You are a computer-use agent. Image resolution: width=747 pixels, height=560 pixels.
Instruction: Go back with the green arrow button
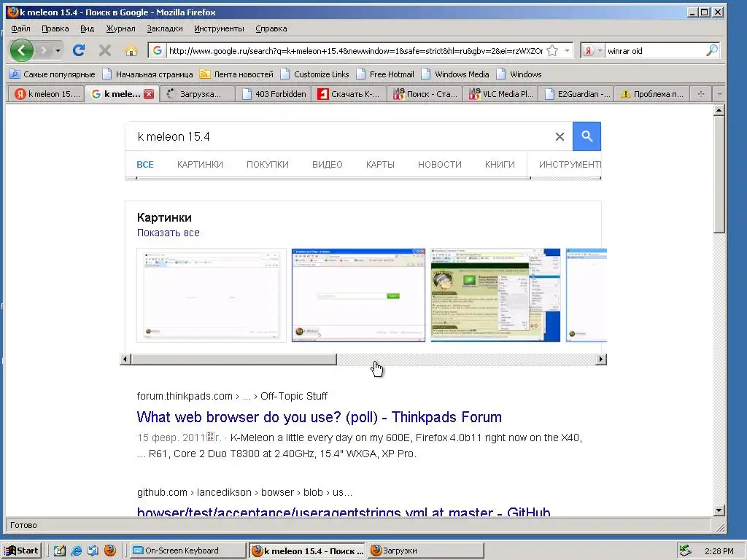(21, 50)
